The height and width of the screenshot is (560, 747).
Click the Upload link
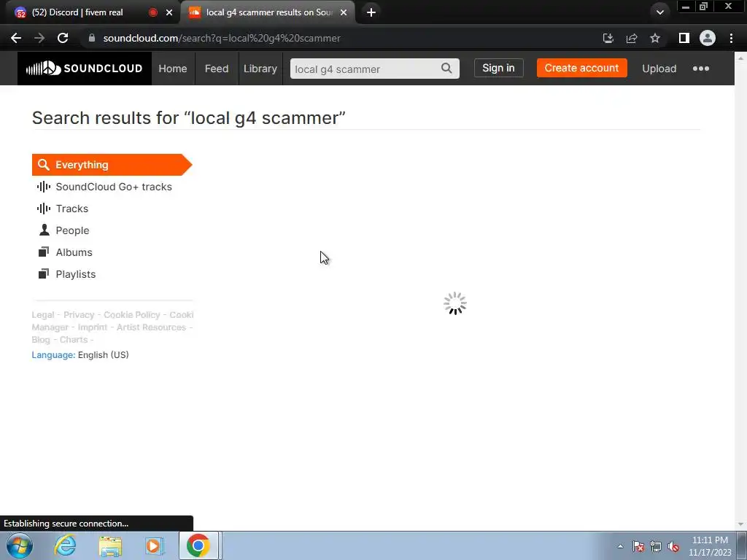pos(659,69)
